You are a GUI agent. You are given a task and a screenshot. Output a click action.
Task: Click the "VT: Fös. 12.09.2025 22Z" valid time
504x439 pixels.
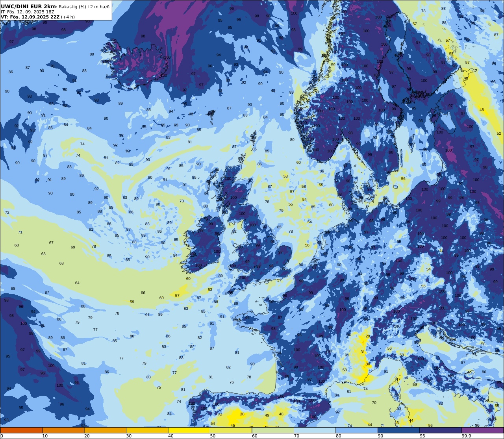(30, 17)
